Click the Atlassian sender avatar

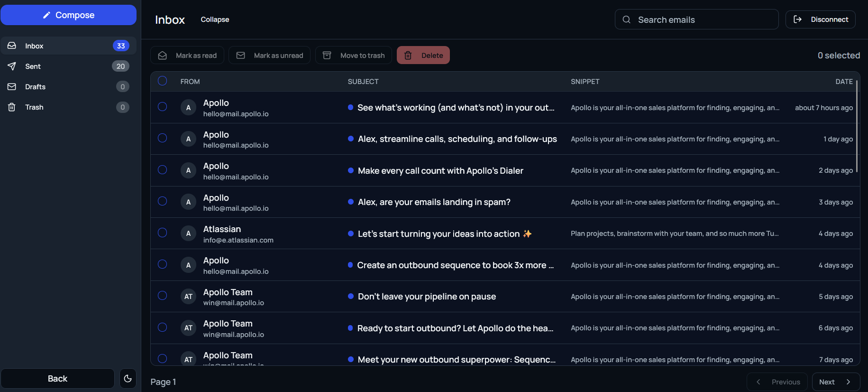tap(188, 233)
